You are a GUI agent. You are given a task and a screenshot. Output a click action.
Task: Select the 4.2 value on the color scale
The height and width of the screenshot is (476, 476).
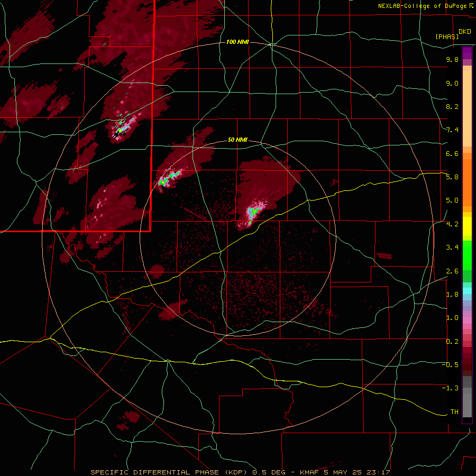click(x=452, y=224)
